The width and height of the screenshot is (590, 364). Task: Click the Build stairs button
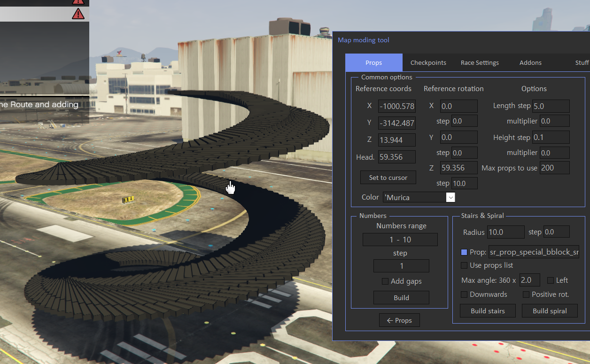click(x=488, y=311)
